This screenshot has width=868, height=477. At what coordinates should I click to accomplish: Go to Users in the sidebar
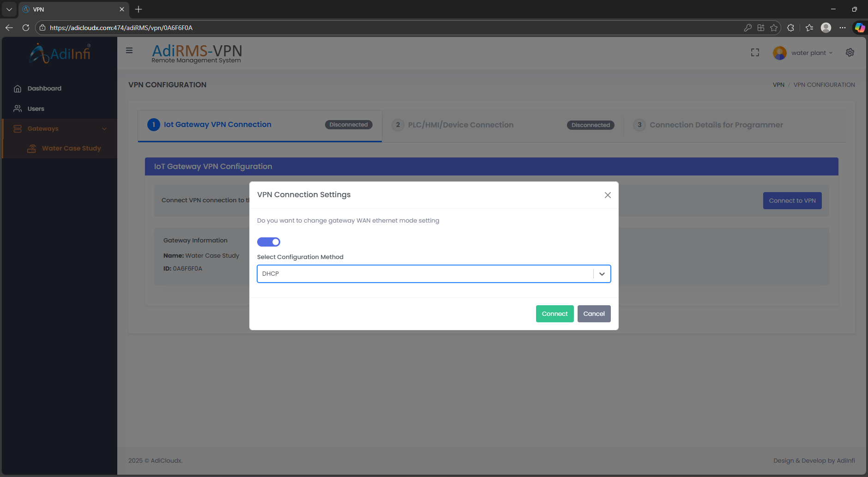[x=36, y=109]
